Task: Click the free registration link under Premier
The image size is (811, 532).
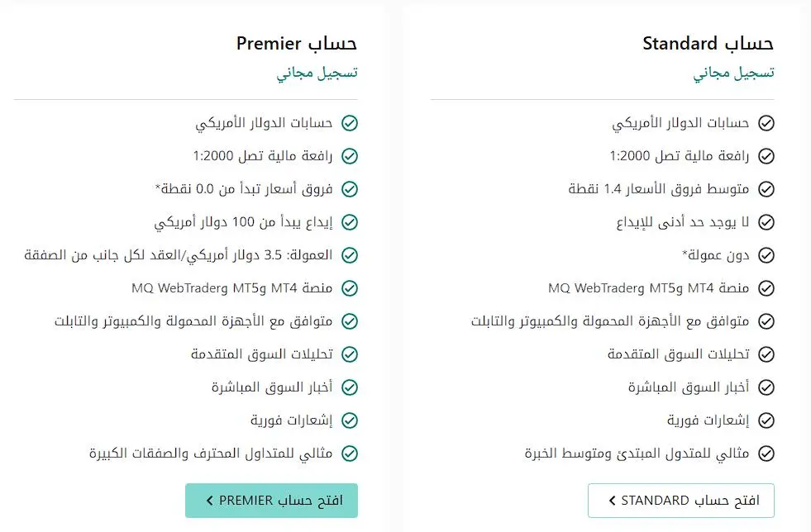Action: tap(317, 73)
